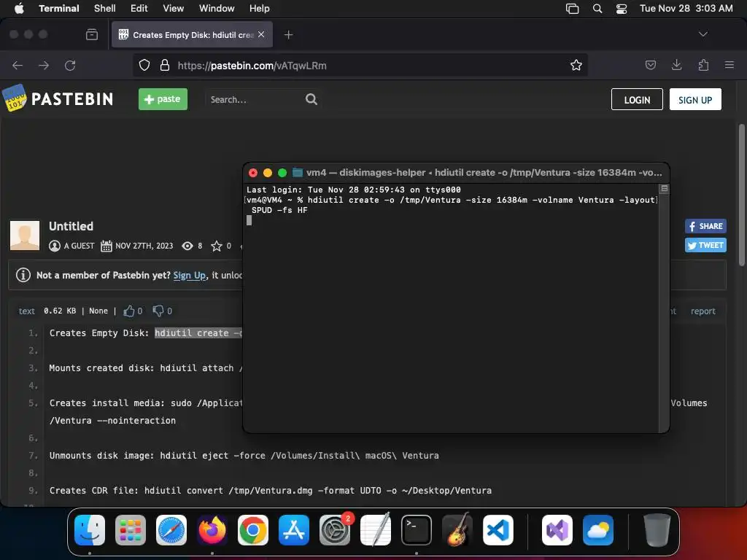
Task: Open the Window menu
Action: click(216, 8)
